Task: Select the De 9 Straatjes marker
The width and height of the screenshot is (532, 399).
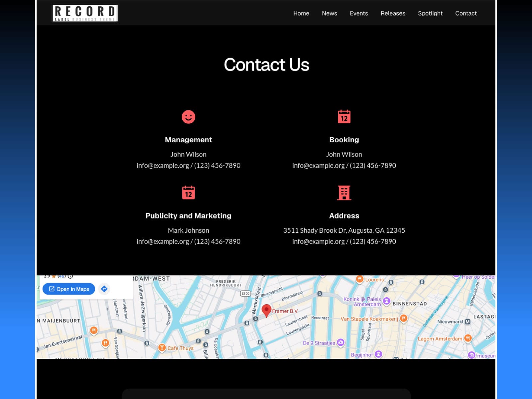Action: (x=340, y=342)
